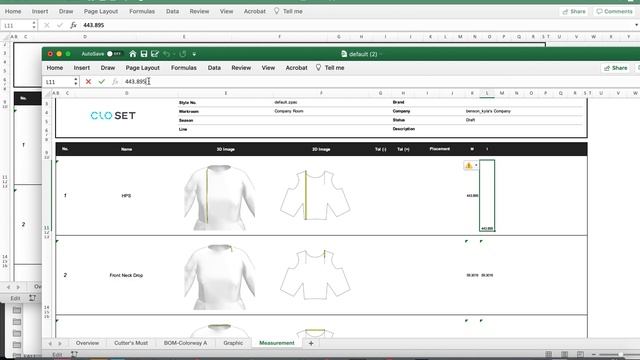Open the Quick Access toolbar customize arrow
The height and width of the screenshot is (360, 640).
point(194,54)
